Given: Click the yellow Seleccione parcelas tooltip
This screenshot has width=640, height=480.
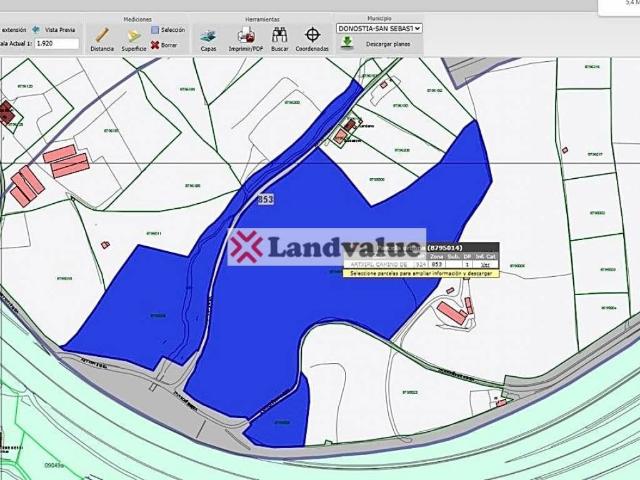Looking at the screenshot, I should (421, 273).
